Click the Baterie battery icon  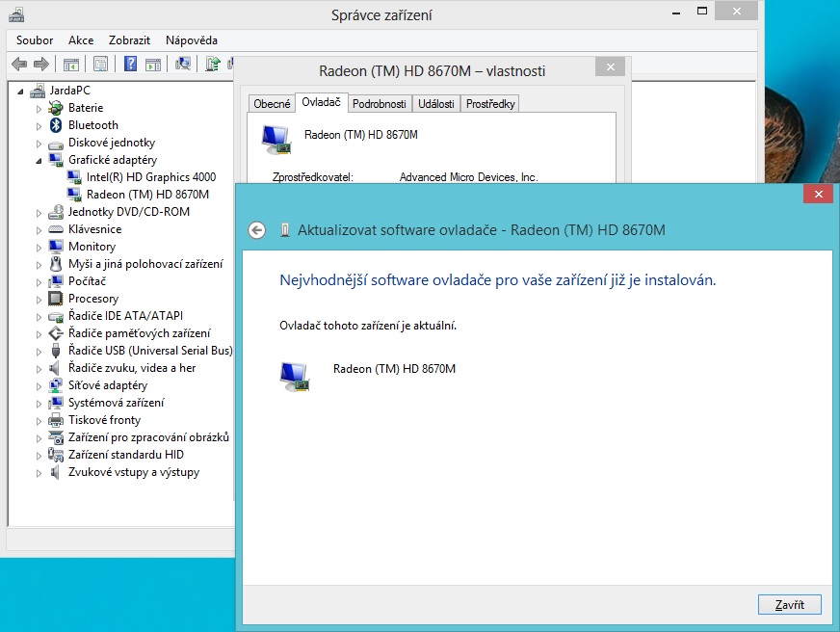55,108
